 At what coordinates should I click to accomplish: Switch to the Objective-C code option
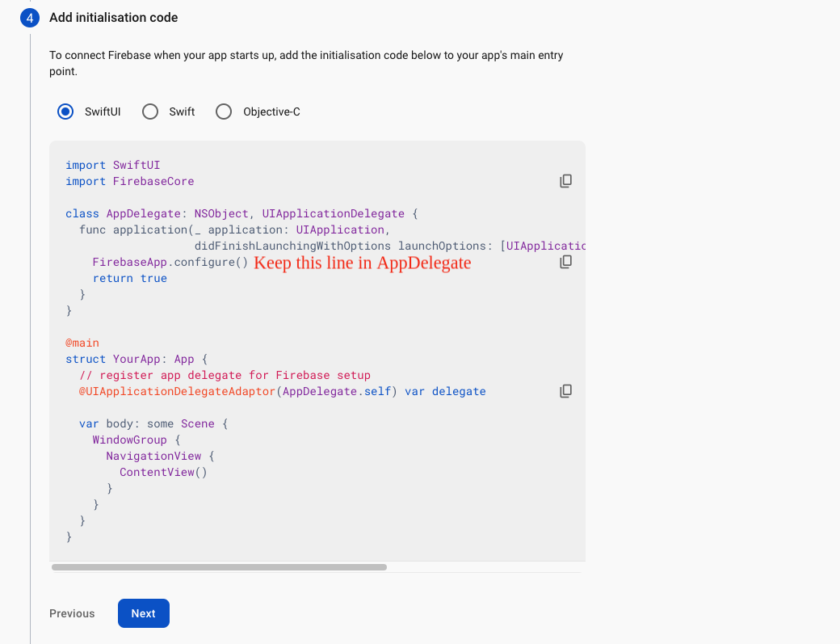click(x=224, y=112)
